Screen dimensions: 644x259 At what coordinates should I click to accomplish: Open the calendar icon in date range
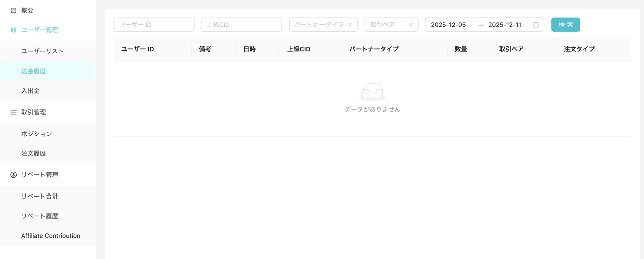[536, 25]
